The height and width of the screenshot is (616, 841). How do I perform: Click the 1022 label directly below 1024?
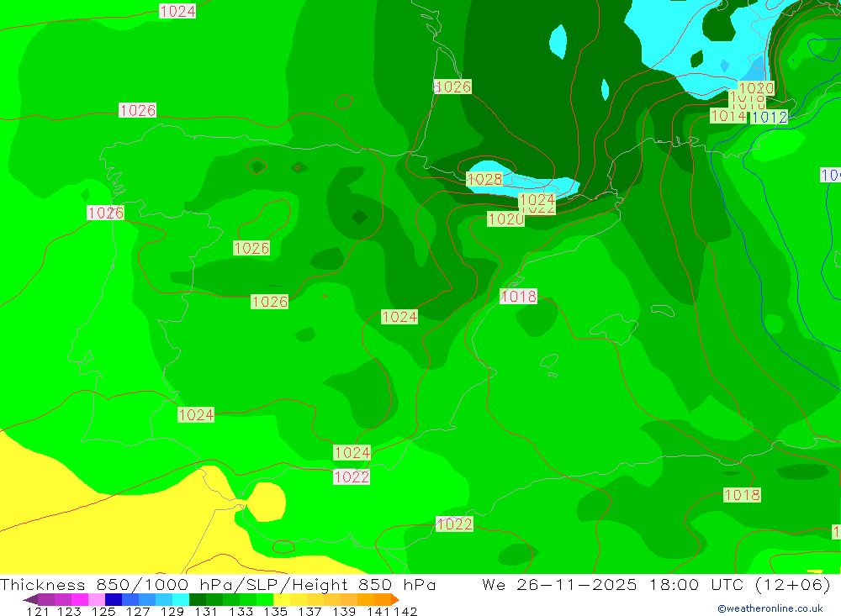pyautogui.click(x=352, y=476)
